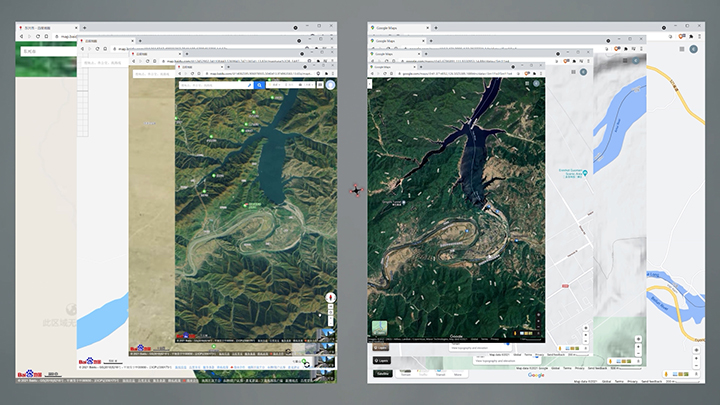720x405 pixels.
Task: Switch to Satellite view in Google Maps
Action: (x=382, y=373)
